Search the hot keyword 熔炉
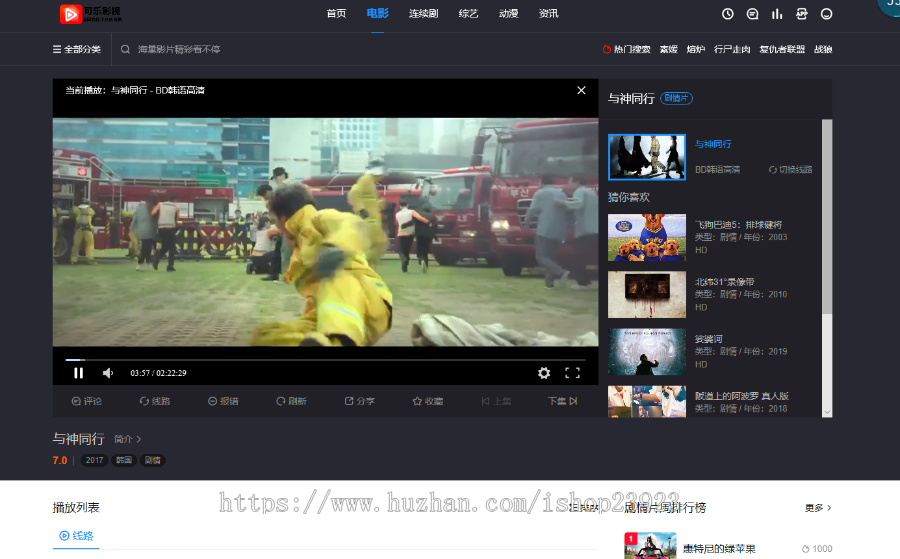 tap(696, 49)
